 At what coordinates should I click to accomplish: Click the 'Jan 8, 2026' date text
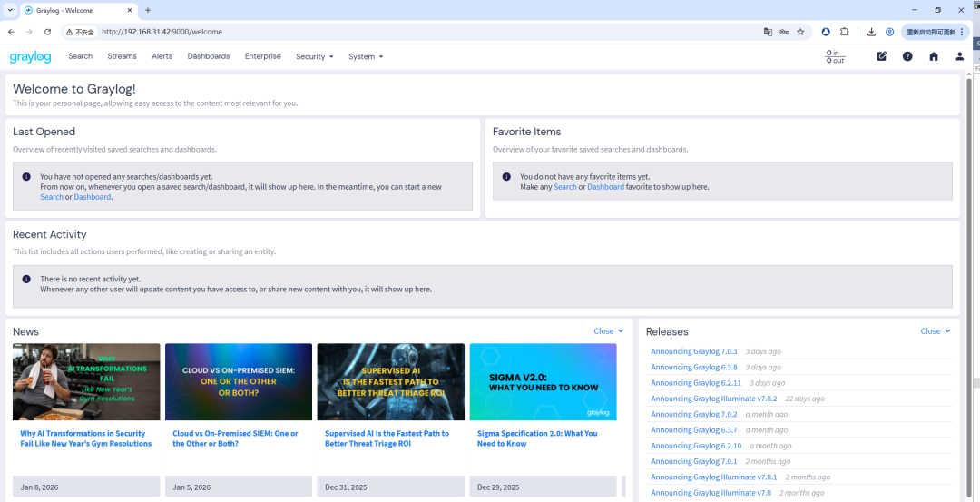[39, 487]
